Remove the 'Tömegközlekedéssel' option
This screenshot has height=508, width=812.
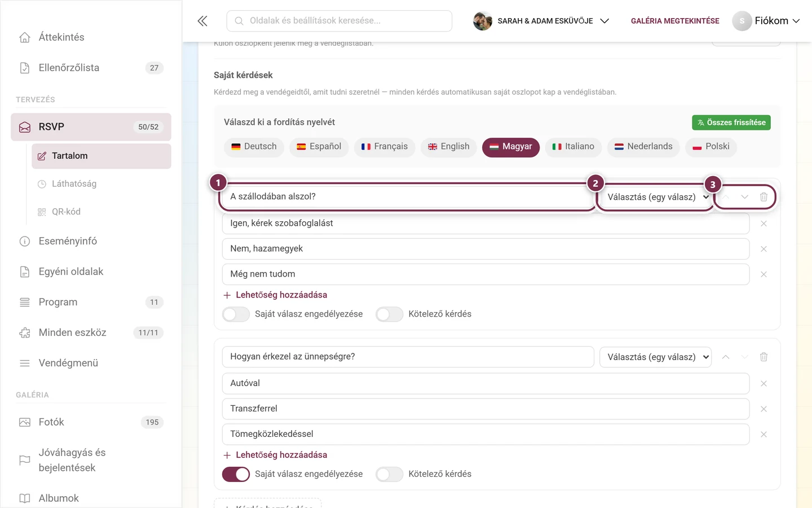click(x=764, y=435)
